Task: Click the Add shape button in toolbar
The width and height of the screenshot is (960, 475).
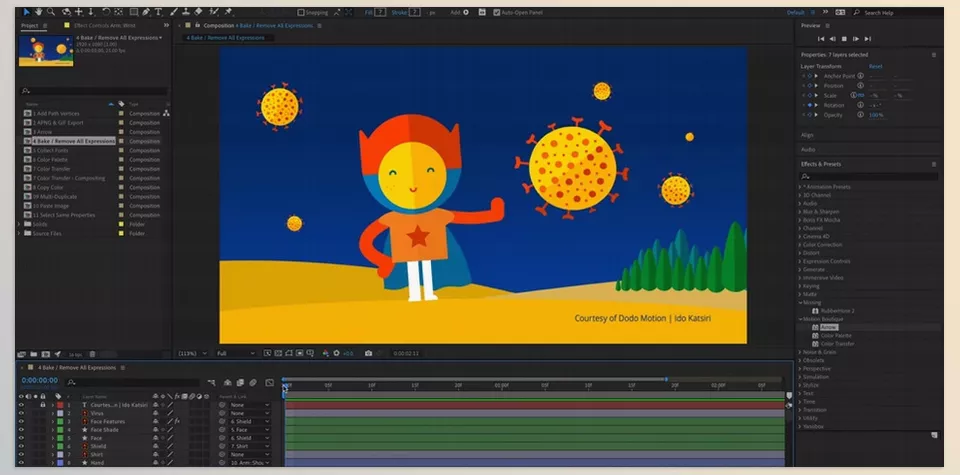Action: point(466,12)
